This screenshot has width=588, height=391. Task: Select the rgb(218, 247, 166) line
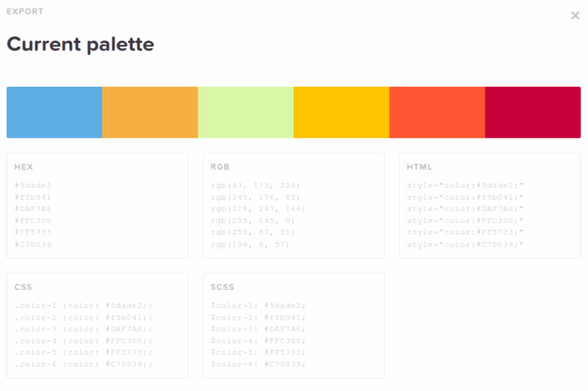[258, 209]
